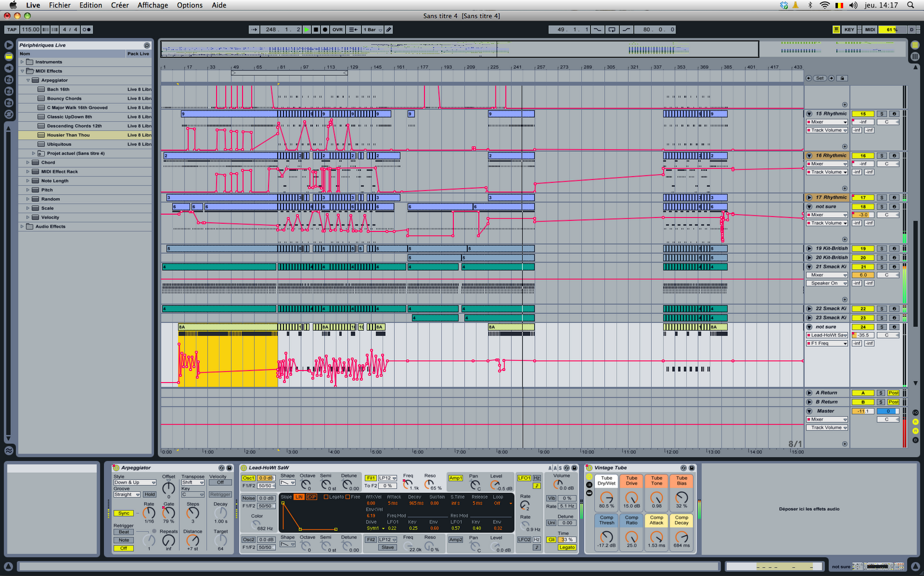Viewport: 924px width, 576px height.
Task: Open the volume control in menu bar
Action: (x=854, y=5)
